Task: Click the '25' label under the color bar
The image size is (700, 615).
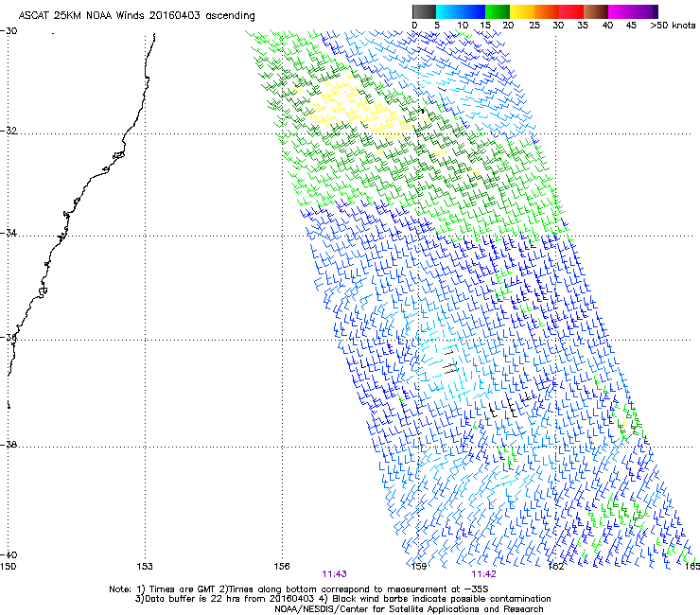Action: [x=534, y=25]
